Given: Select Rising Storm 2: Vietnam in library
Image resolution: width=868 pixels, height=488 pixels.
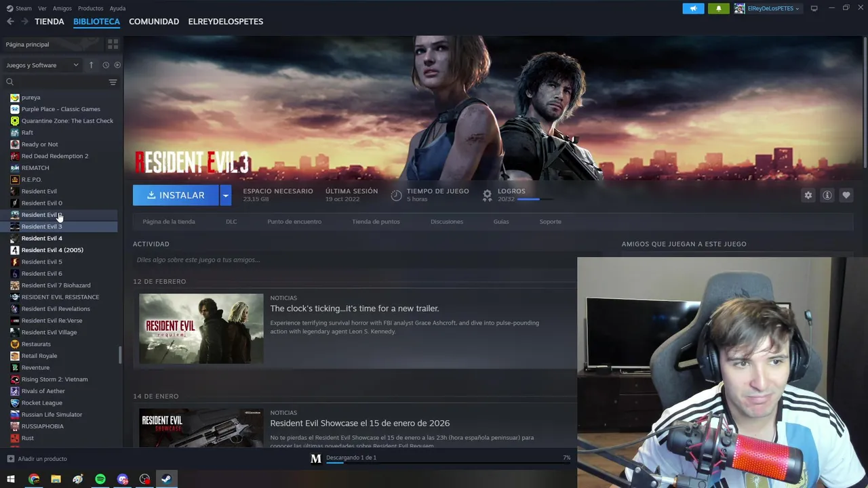Looking at the screenshot, I should point(54,379).
